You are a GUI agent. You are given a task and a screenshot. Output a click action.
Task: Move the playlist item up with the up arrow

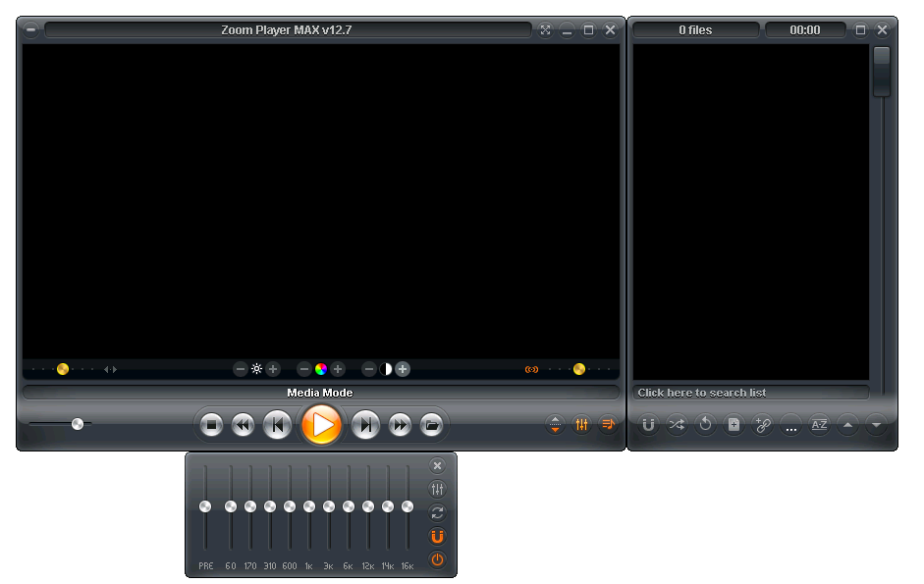tap(847, 424)
